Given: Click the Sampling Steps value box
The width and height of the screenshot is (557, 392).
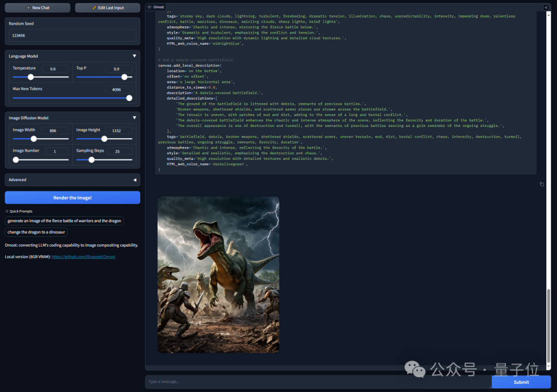Looking at the screenshot, I should (x=119, y=152).
